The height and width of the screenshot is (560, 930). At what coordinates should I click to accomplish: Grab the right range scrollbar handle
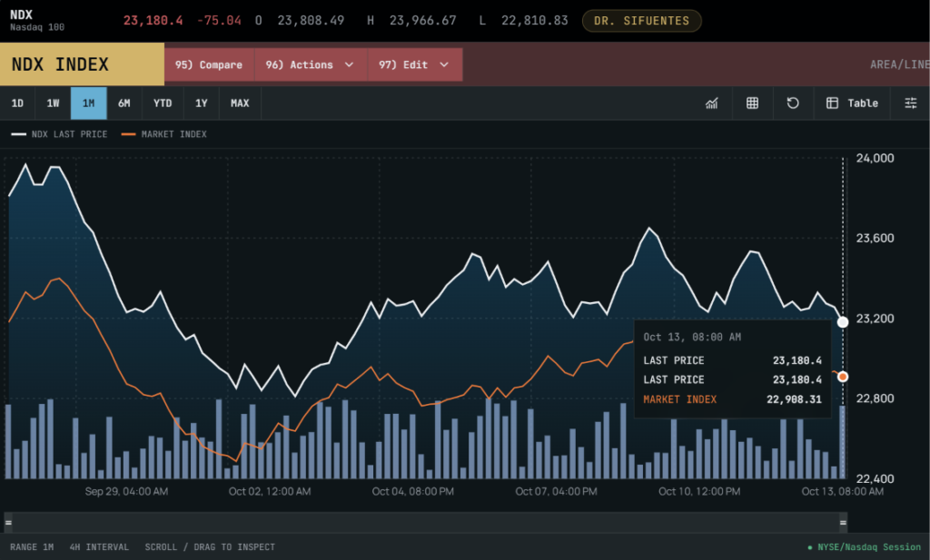pos(843,523)
